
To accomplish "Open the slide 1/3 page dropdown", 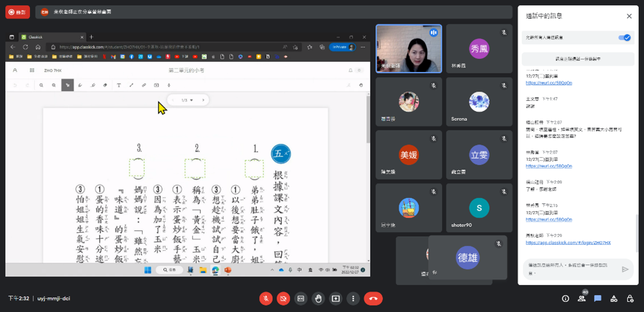I will [187, 100].
